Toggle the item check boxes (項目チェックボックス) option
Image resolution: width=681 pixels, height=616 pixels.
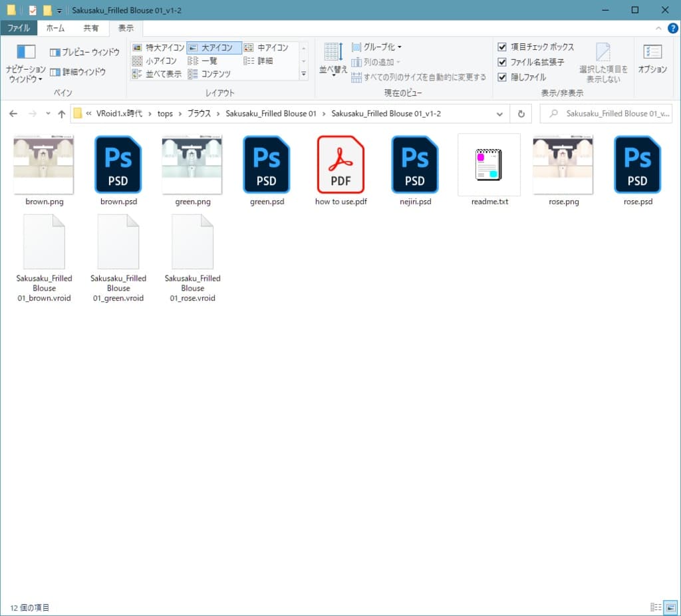[x=503, y=47]
